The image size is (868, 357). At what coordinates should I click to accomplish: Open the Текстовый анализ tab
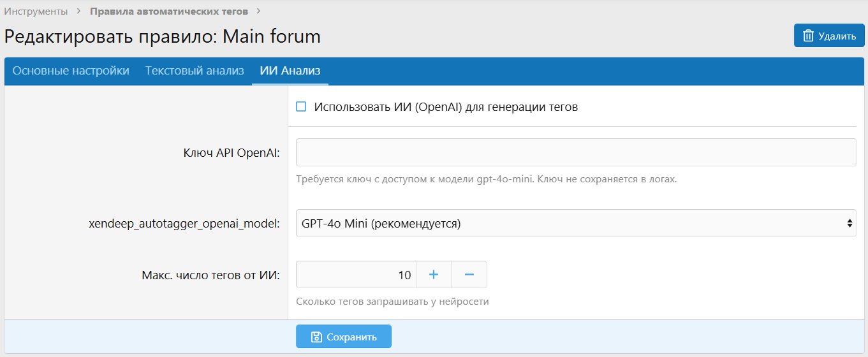pyautogui.click(x=195, y=71)
